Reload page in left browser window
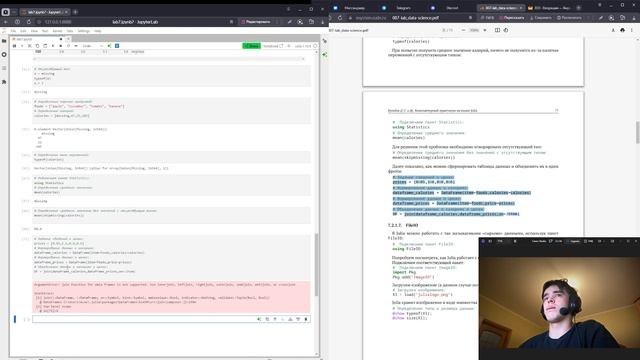Viewport: 640px width, 360px height. [29, 22]
